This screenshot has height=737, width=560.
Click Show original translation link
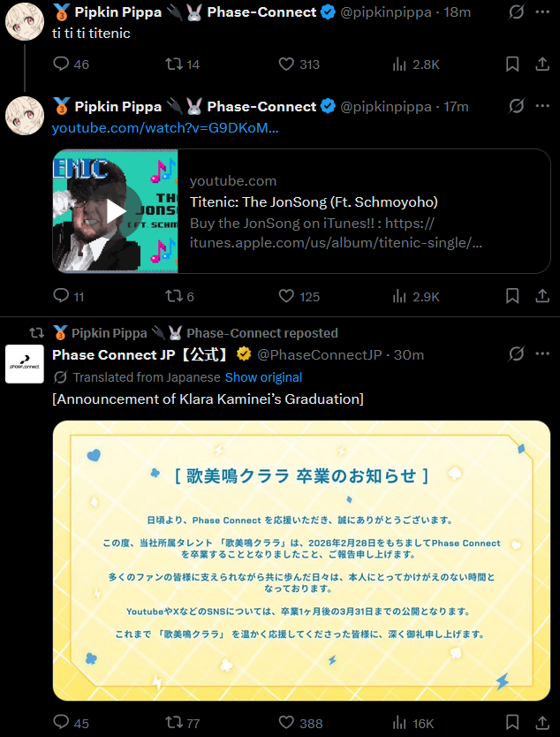263,377
